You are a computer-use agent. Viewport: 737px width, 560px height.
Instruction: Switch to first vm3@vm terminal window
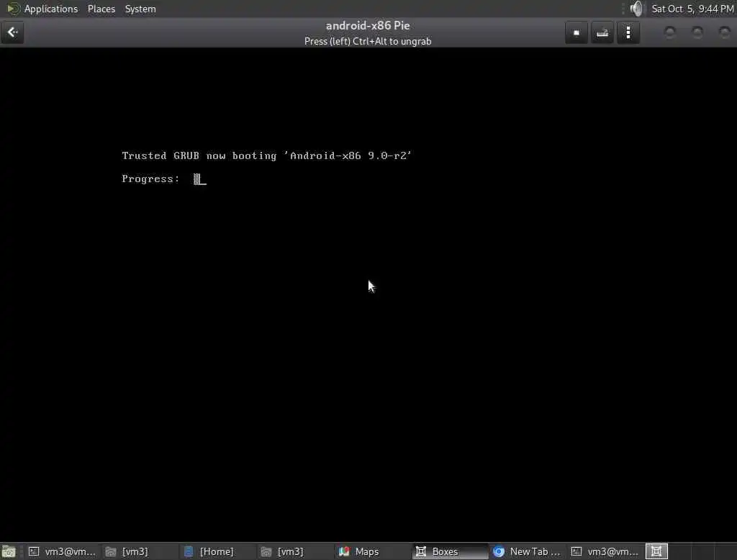point(62,551)
